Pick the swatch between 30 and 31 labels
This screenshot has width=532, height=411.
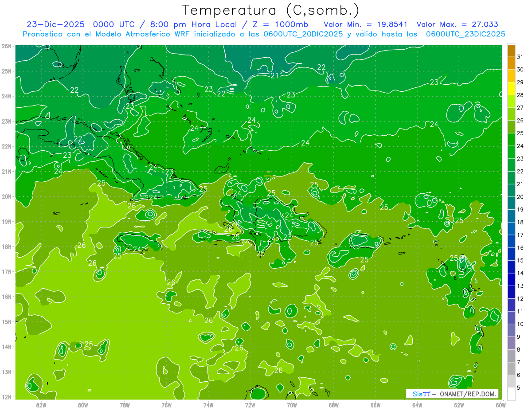pos(511,63)
